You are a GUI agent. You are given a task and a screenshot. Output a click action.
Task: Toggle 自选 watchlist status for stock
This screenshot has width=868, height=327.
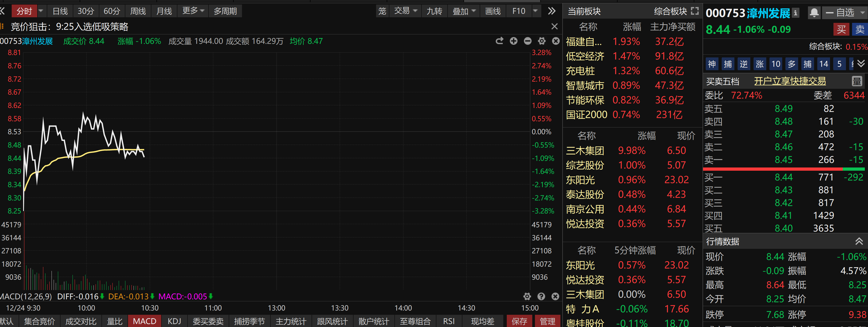click(x=840, y=13)
